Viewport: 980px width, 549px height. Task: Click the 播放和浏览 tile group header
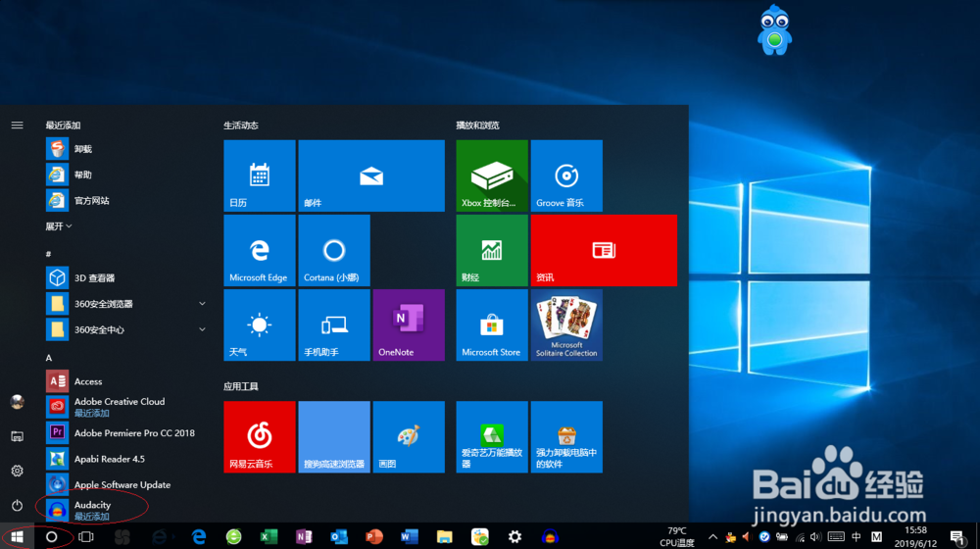point(477,125)
